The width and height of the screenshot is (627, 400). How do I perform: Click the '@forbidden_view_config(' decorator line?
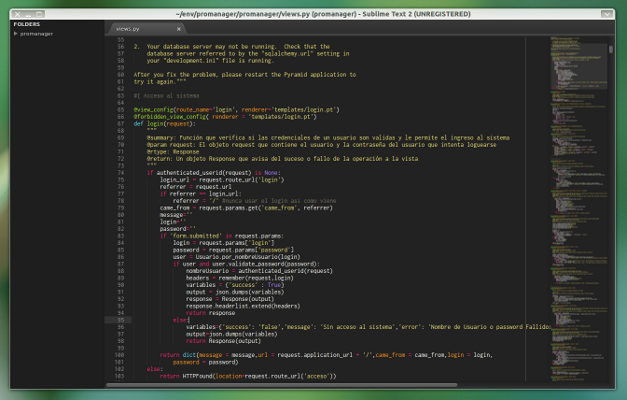click(x=225, y=117)
